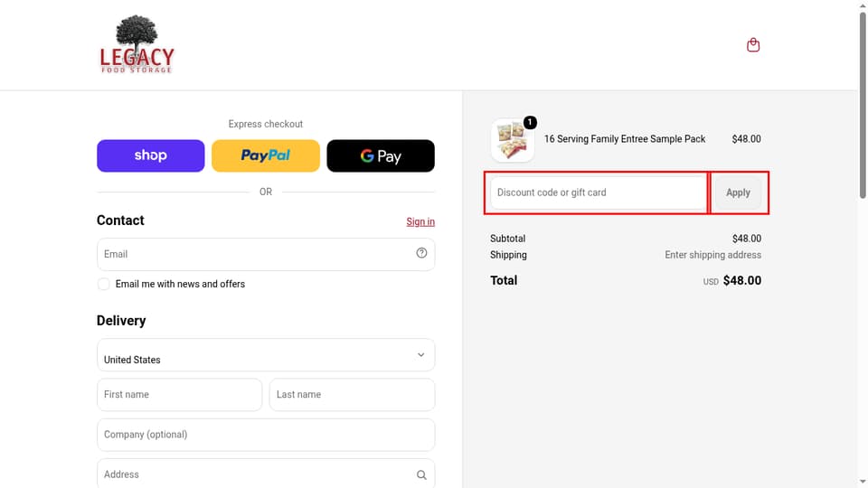Click the Legacy Food Storage logo
Screen dimensions: 868x488
pos(137,44)
